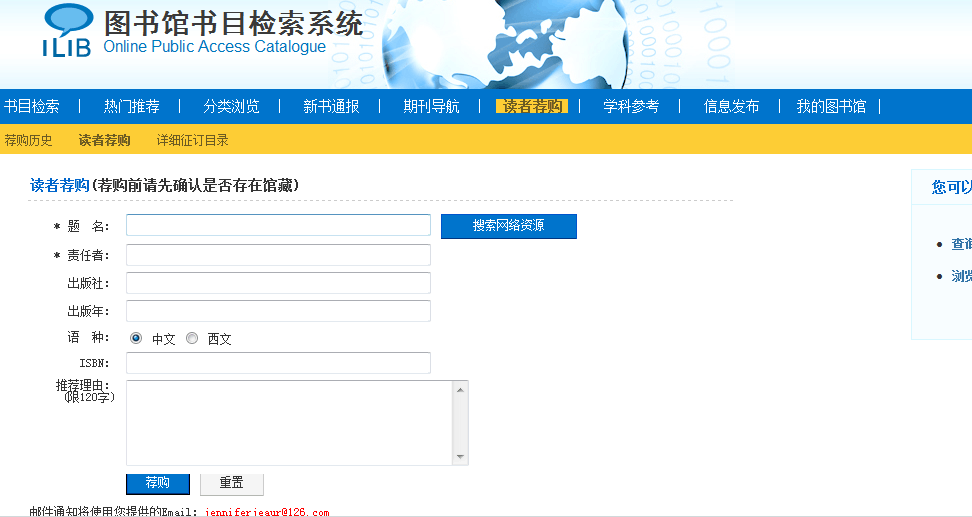Open the 学科参考 tab

(x=631, y=106)
